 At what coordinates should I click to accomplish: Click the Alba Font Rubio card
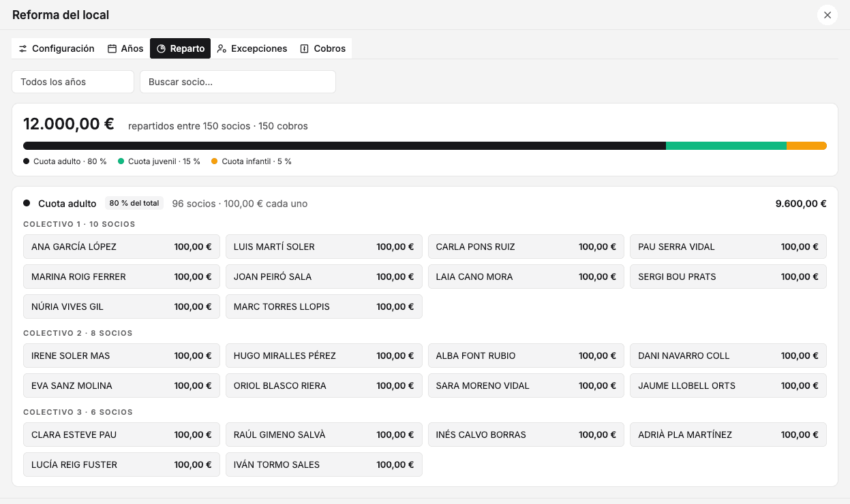526,356
